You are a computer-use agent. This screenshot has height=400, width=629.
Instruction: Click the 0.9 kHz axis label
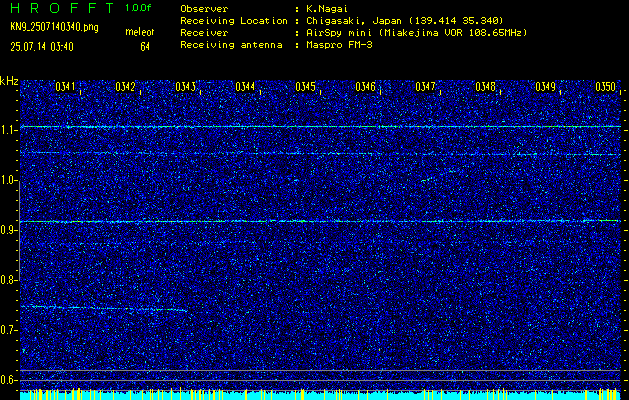tap(7, 230)
